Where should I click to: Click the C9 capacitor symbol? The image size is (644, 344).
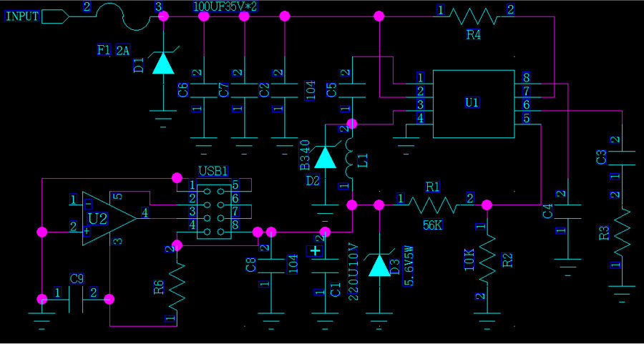pyautogui.click(x=77, y=299)
